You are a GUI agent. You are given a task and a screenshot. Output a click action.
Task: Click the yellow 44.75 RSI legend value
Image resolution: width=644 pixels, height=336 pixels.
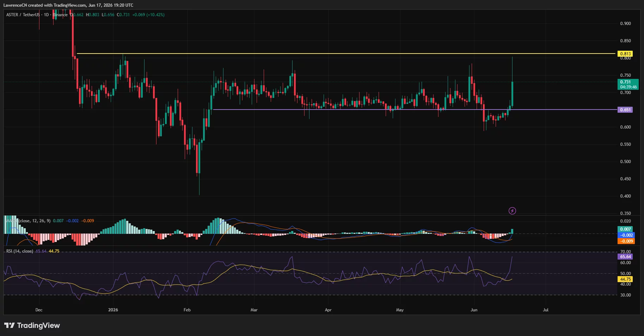tap(54, 251)
